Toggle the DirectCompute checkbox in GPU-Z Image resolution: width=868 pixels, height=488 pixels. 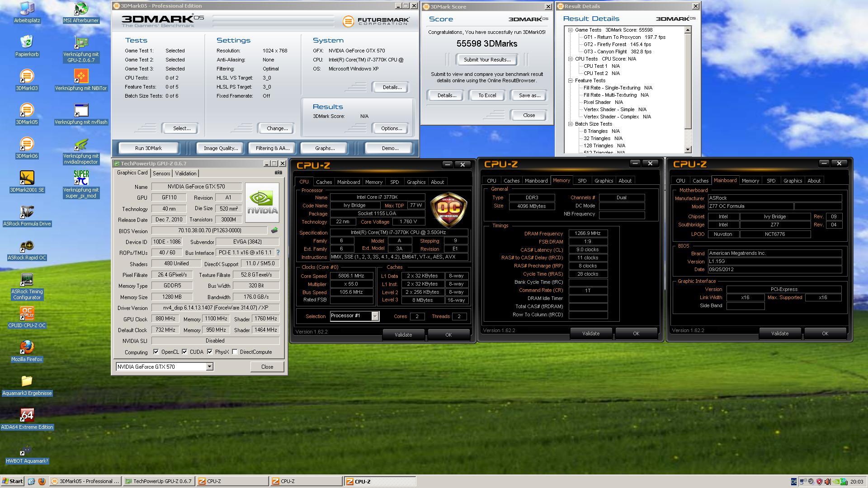[235, 352]
